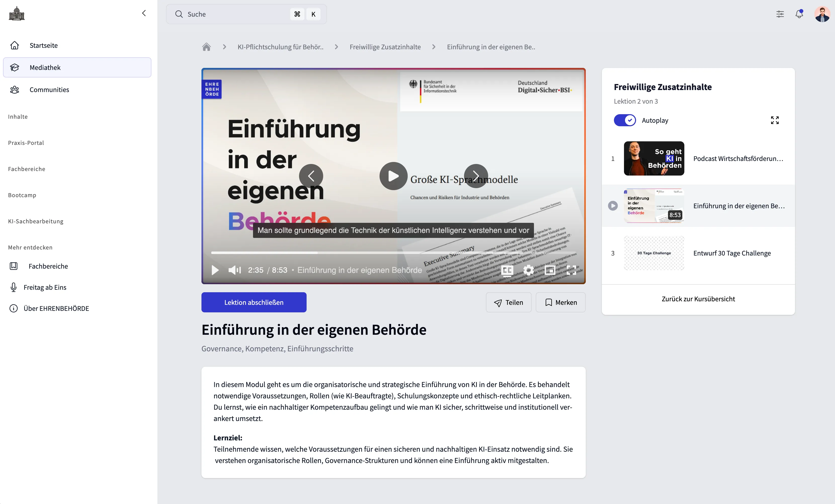The height and width of the screenshot is (504, 835).
Task: Click Lektion abschließen button
Action: coord(254,302)
